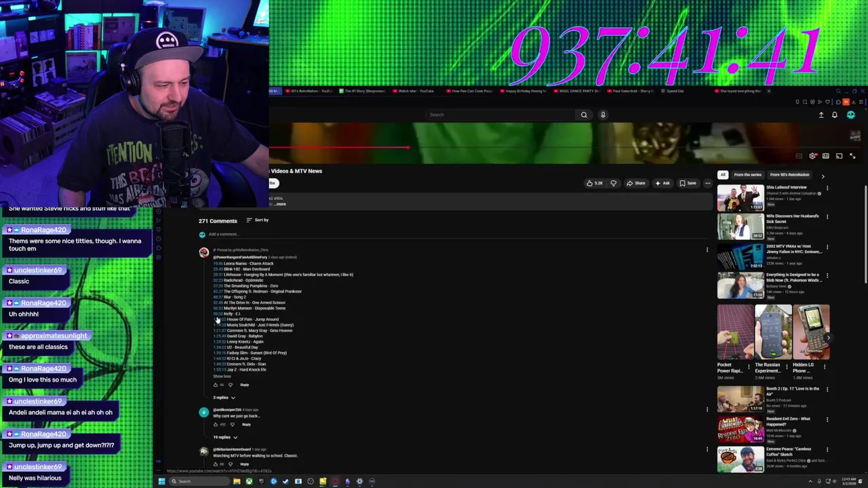Viewport: 868px width, 488px height.
Task: Like the antikoerper256 comment
Action: (x=216, y=424)
